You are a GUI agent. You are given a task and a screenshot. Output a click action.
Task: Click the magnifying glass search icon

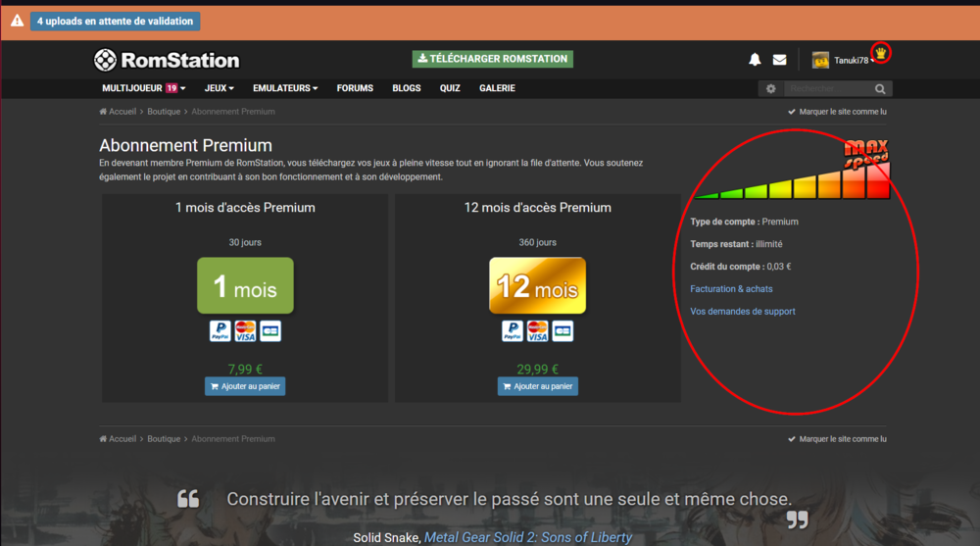[x=880, y=89]
